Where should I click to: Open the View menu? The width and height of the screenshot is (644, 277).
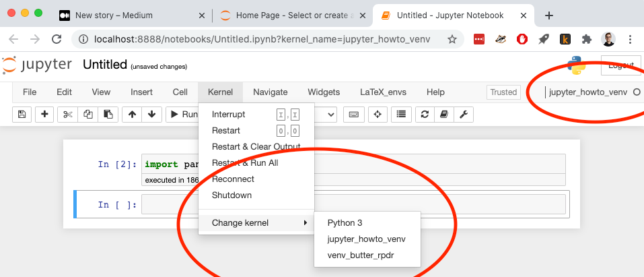pos(101,92)
